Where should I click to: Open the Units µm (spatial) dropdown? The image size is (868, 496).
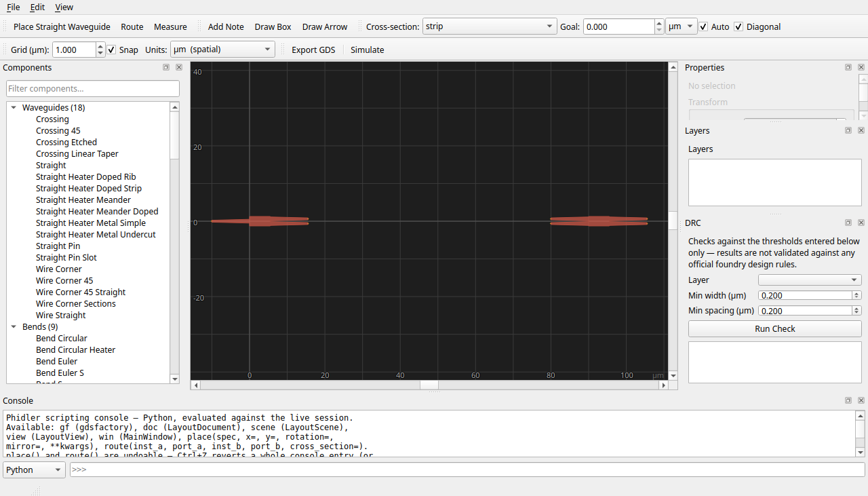[222, 50]
